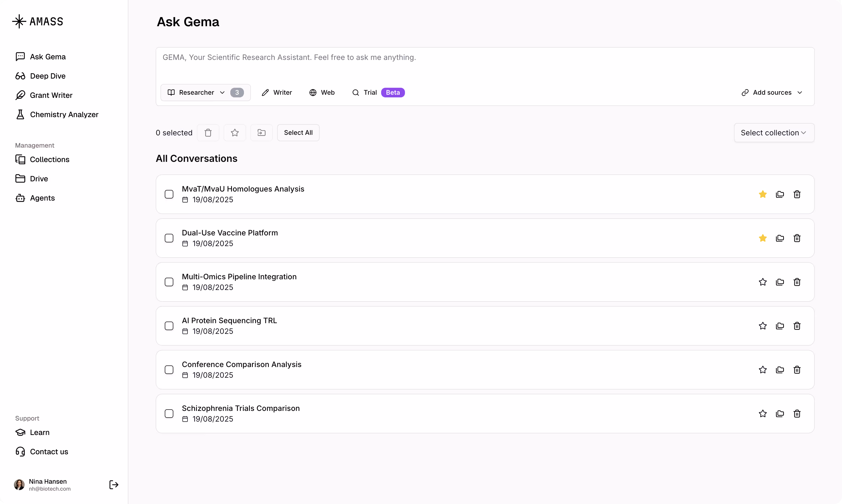Viewport: 842px width, 504px height.
Task: Star AI Protein Sequencing TRL conversation
Action: click(763, 326)
